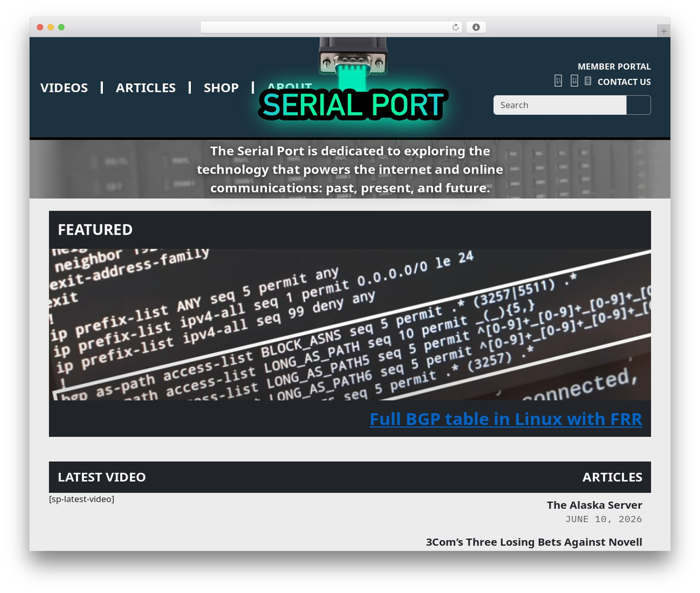Open the VIDEOS menu item
The height and width of the screenshot is (593, 700).
point(64,88)
